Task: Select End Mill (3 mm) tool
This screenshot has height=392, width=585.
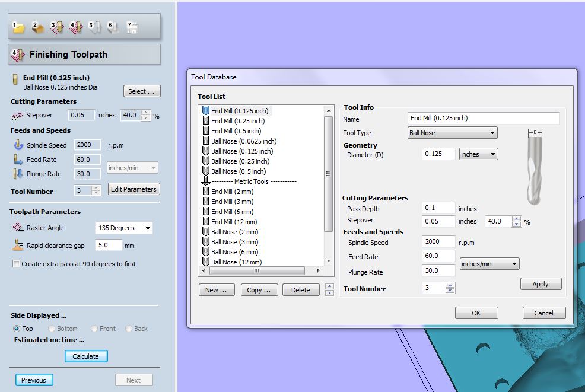Action: 228,202
